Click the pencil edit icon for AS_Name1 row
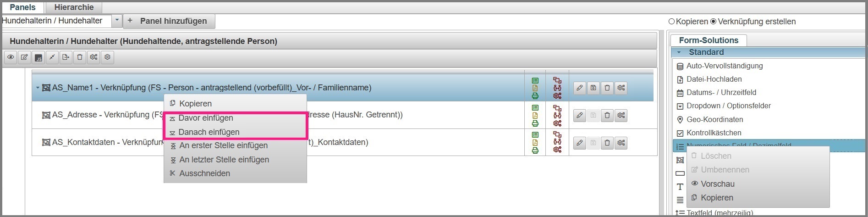Screen dimensions: 868x217 580,88
